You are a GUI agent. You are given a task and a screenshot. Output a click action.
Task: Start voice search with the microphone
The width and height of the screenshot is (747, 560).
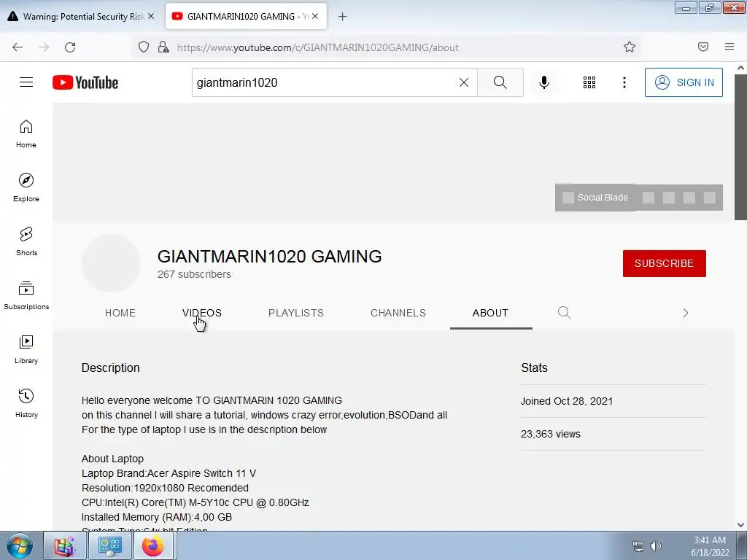point(544,82)
